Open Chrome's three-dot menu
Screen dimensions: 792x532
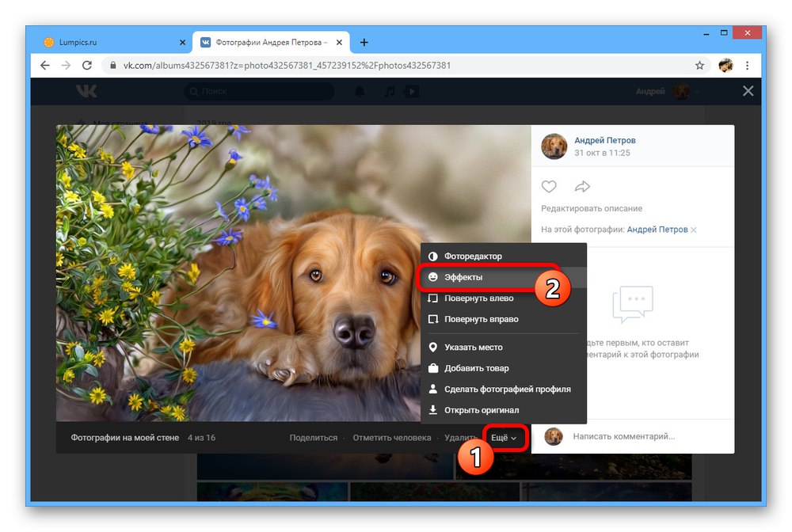point(747,66)
